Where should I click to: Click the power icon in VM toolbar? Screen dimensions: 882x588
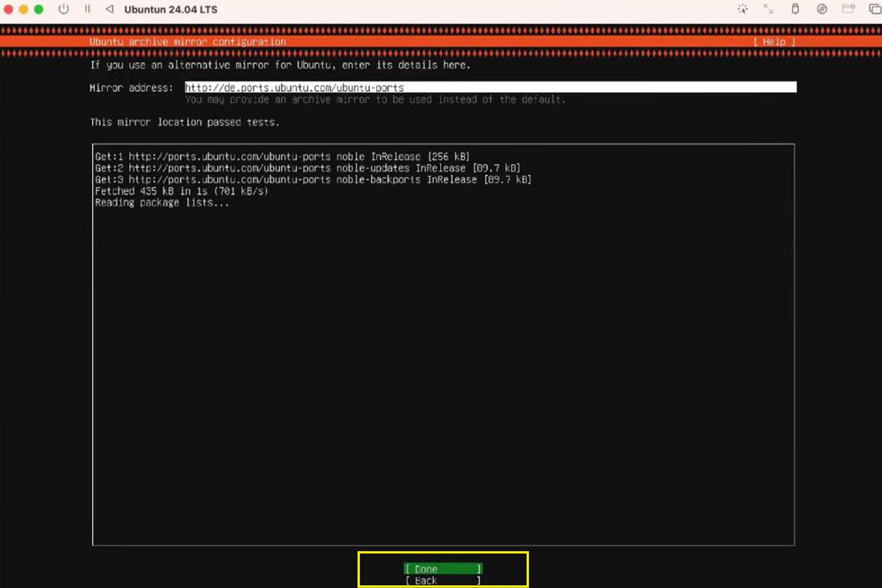pyautogui.click(x=63, y=9)
